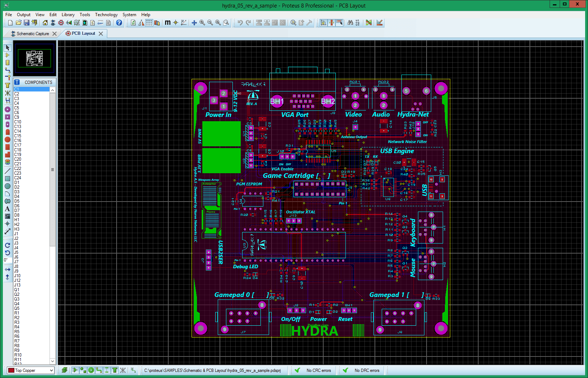
Task: Toggle track selection filter in status bar
Action: point(99,370)
